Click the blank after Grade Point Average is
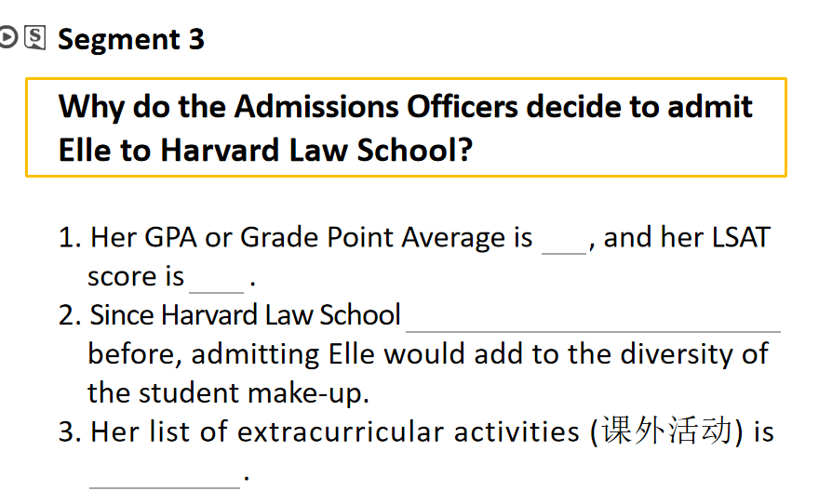Image resolution: width=832 pixels, height=504 pixels. 564,241
